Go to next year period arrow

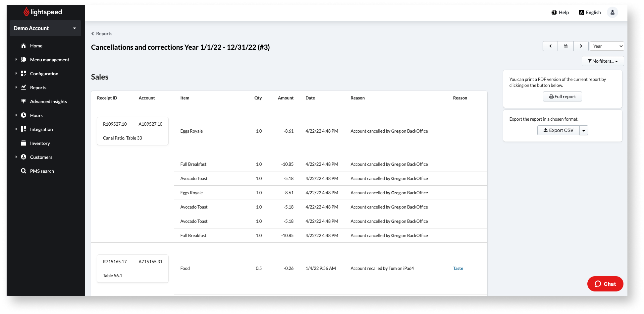pyautogui.click(x=581, y=46)
